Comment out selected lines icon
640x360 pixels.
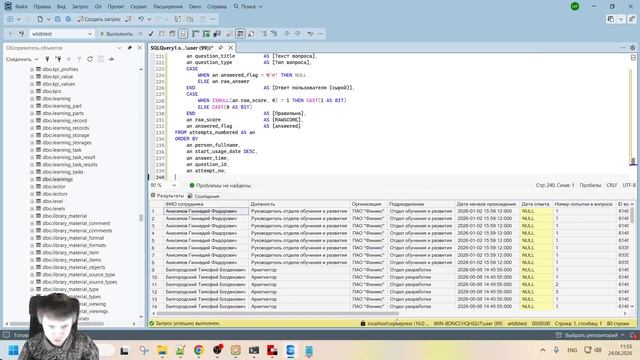[264, 34]
